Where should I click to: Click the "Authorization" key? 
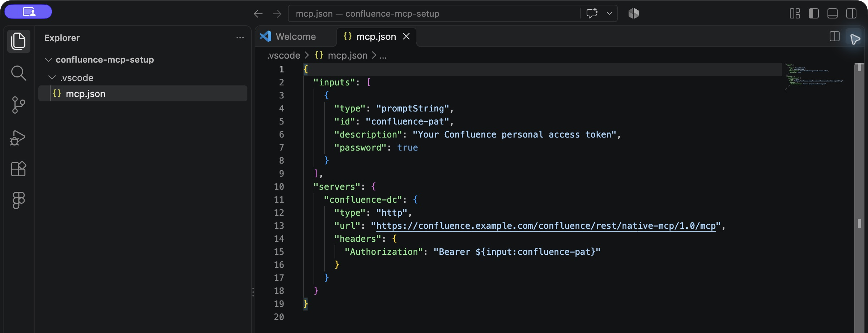(384, 252)
